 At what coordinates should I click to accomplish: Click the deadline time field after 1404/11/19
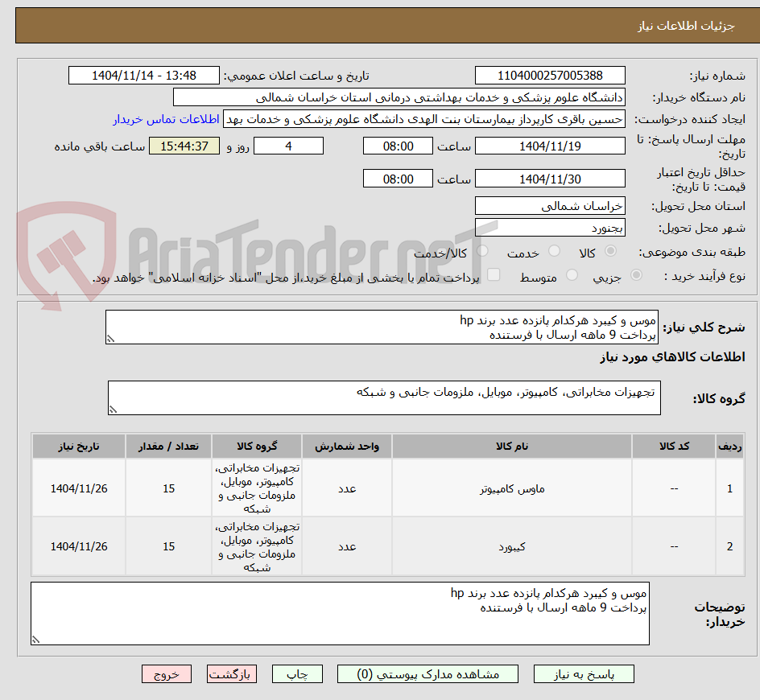tap(398, 146)
